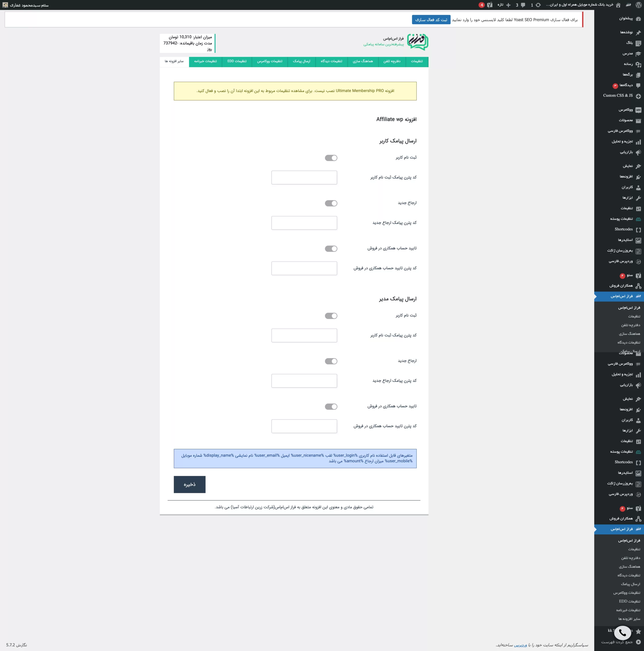
Task: Click the user avatar in the admin bar
Action: coord(5,5)
